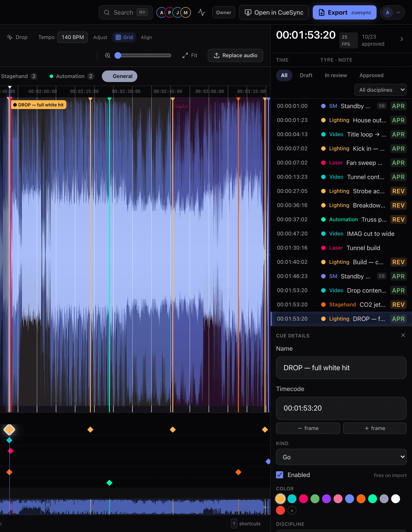Click the zoom slider handle

pos(118,56)
